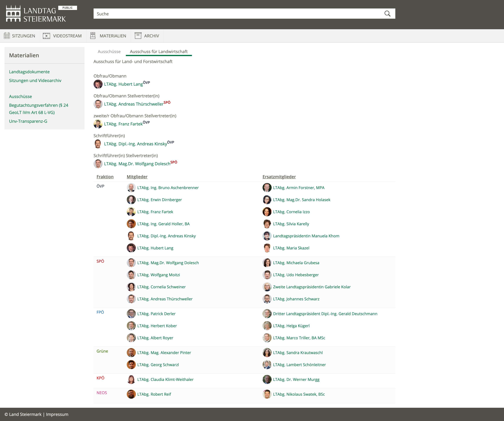Click Silvia Karelly's portrait
Screen dimensions: 504x421
[267, 224]
